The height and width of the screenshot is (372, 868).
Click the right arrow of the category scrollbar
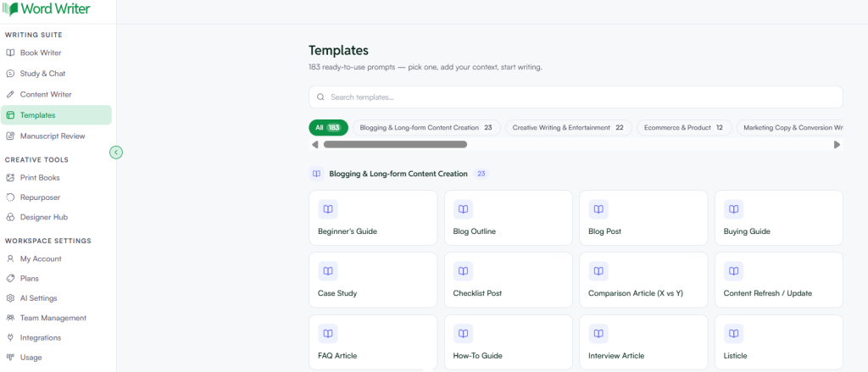(837, 145)
